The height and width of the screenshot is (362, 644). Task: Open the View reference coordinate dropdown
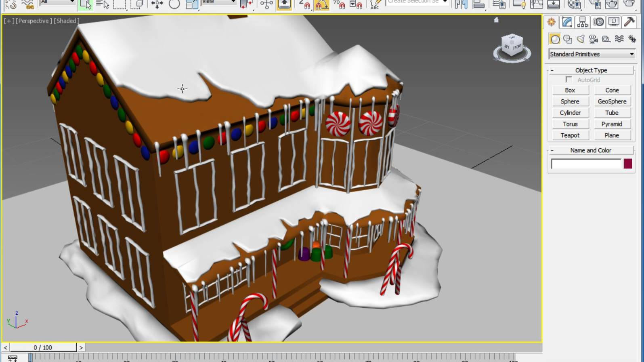coord(218,2)
